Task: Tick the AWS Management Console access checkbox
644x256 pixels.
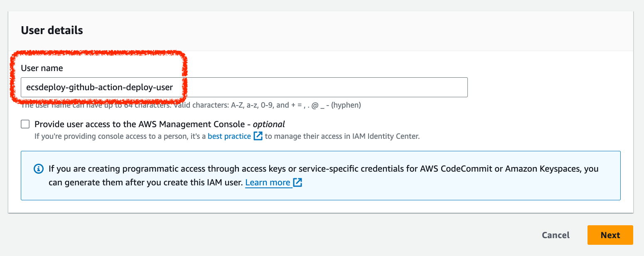Action: [x=25, y=124]
